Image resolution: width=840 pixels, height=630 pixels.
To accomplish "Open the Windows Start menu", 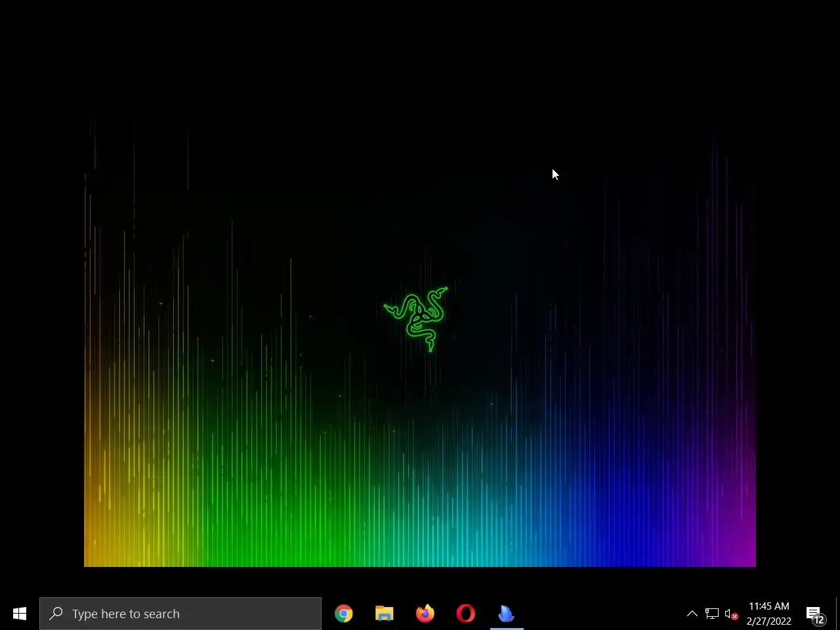I will [x=20, y=614].
